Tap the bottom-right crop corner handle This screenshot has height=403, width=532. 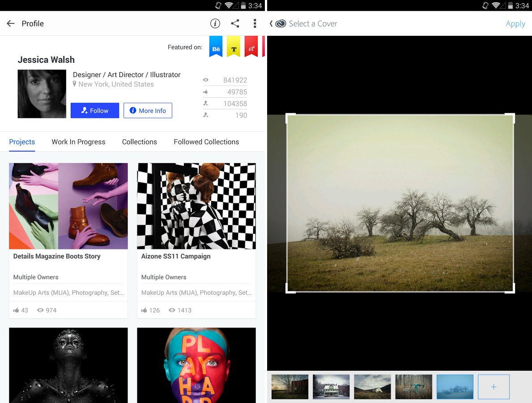pos(510,288)
